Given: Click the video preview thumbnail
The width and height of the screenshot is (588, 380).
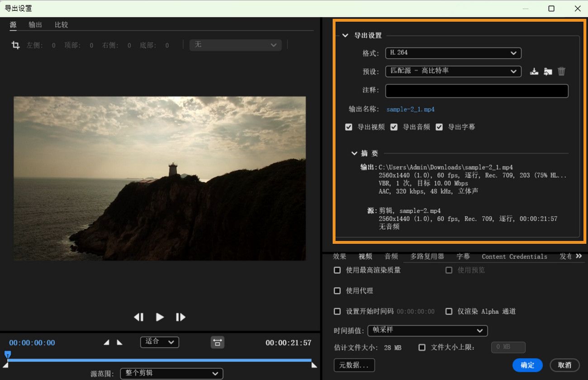Looking at the screenshot, I should pos(160,178).
